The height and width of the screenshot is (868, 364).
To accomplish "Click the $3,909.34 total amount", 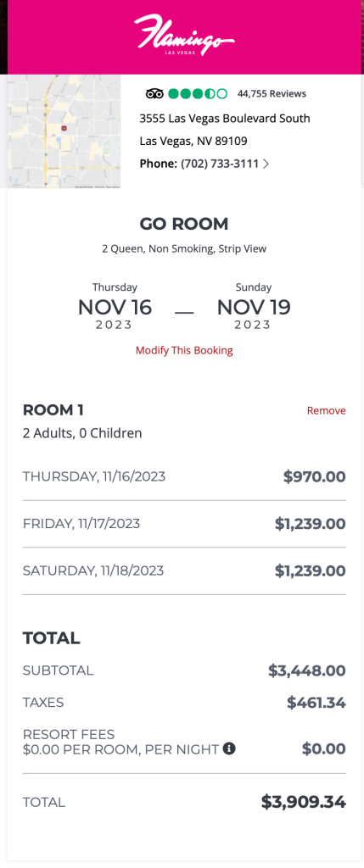I will point(304,802).
